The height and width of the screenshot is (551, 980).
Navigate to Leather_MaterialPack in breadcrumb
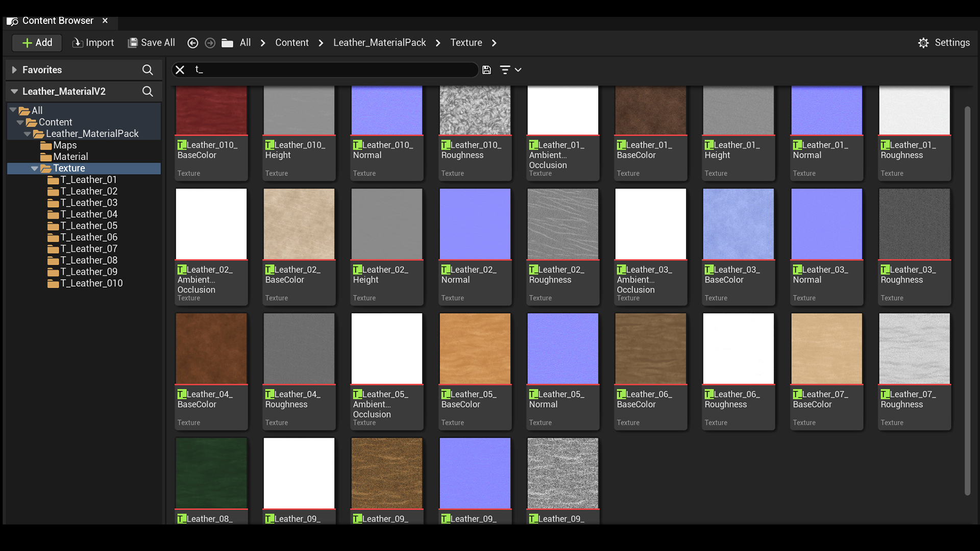pyautogui.click(x=379, y=43)
